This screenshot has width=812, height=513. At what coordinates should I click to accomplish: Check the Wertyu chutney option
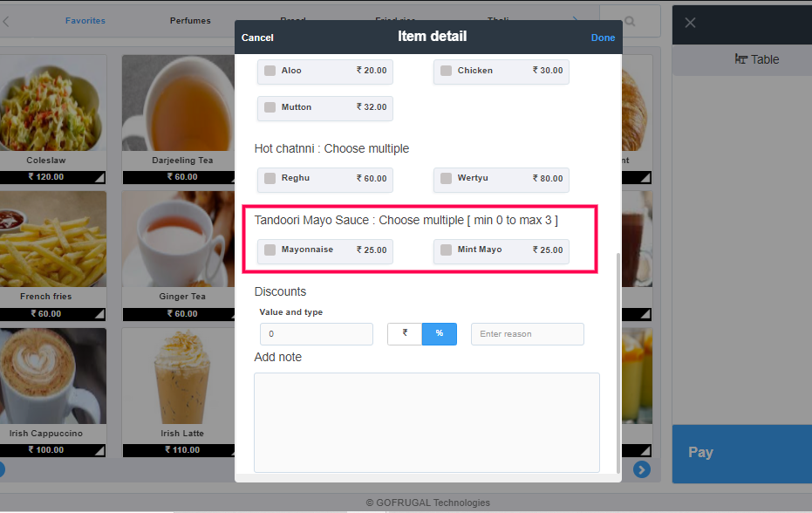pos(446,178)
